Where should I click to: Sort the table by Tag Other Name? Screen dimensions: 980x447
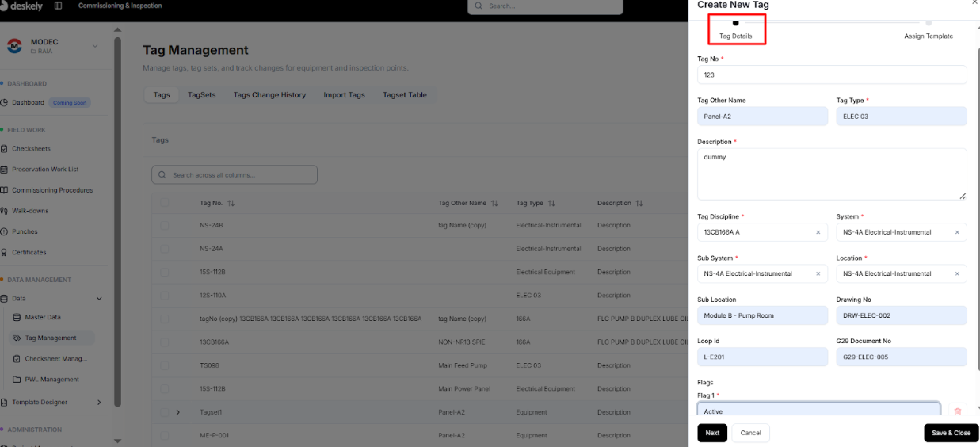(494, 204)
